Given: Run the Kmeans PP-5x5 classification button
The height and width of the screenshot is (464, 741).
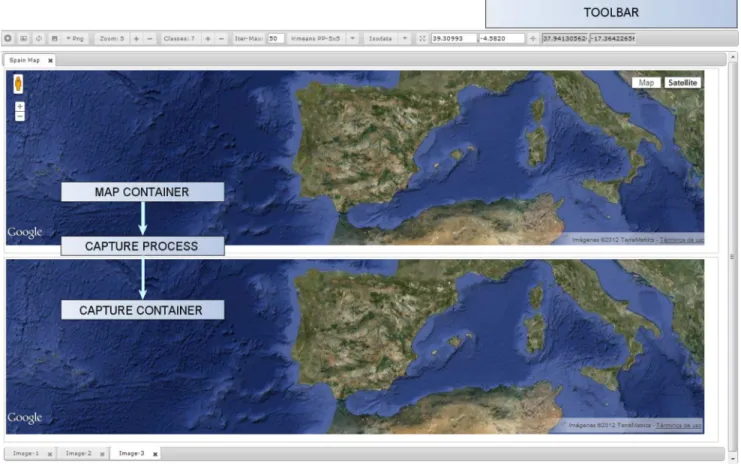Looking at the screenshot, I should [316, 39].
